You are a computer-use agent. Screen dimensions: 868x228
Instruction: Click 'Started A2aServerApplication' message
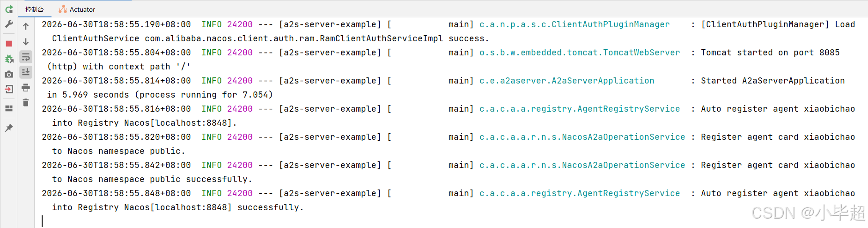coord(773,81)
